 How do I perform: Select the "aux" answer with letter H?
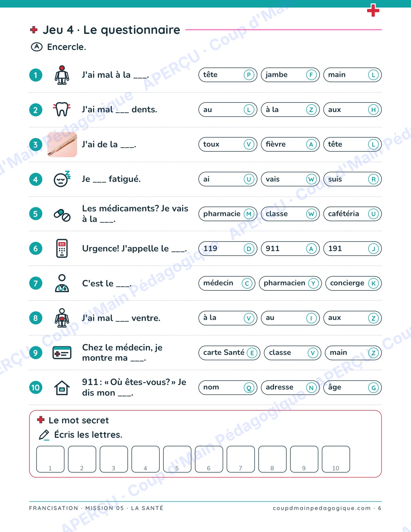coord(352,110)
